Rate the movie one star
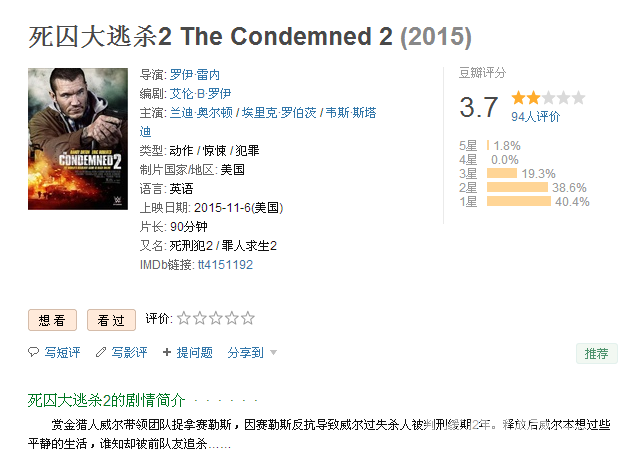Image resolution: width=634 pixels, height=475 pixels. pyautogui.click(x=184, y=318)
